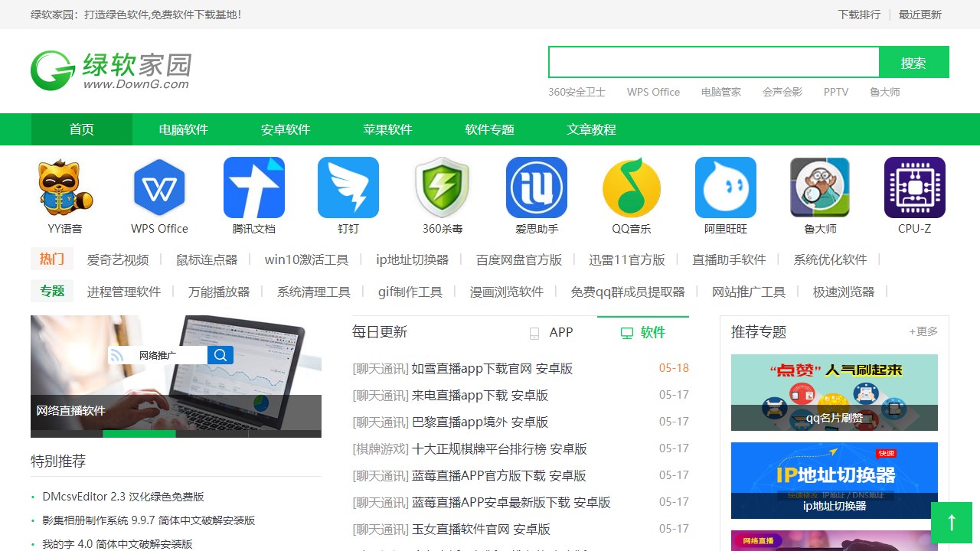This screenshot has width=980, height=551.
Task: Open the 直播助手软件 hot link
Action: [x=729, y=260]
